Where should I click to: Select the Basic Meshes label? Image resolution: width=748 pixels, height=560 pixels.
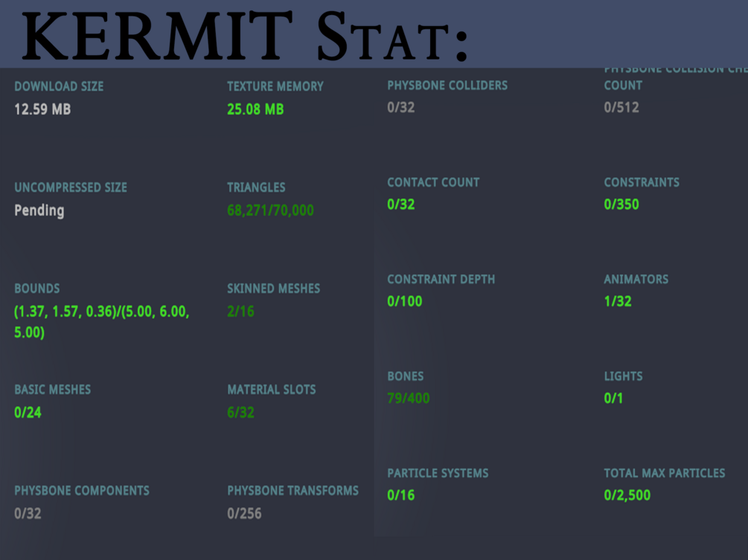(x=53, y=390)
